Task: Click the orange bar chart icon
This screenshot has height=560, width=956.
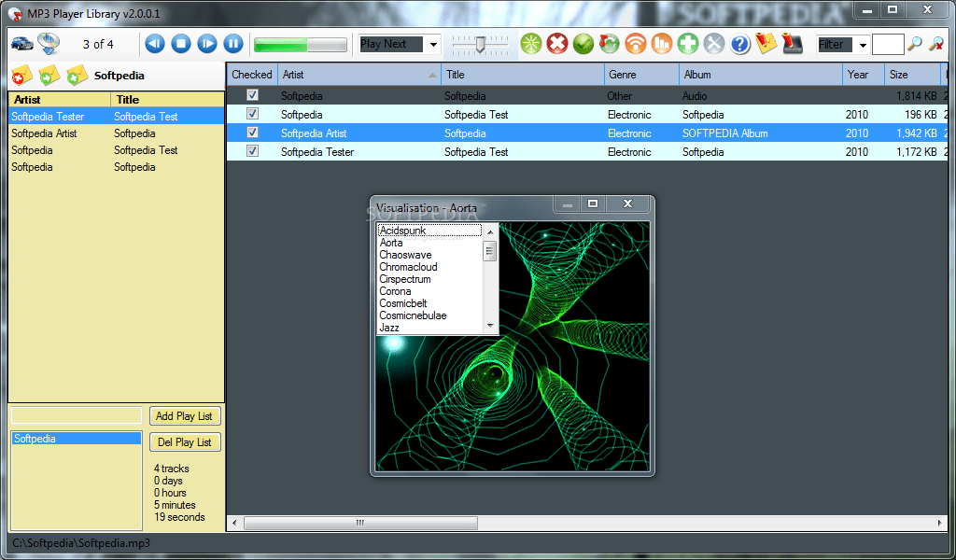Action: click(x=662, y=44)
